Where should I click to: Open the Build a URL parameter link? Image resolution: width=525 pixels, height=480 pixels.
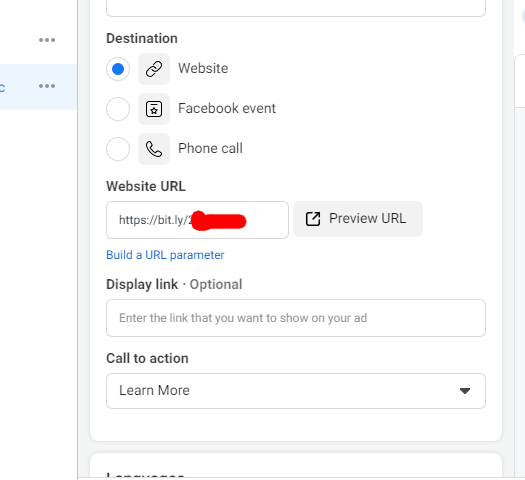coord(165,255)
